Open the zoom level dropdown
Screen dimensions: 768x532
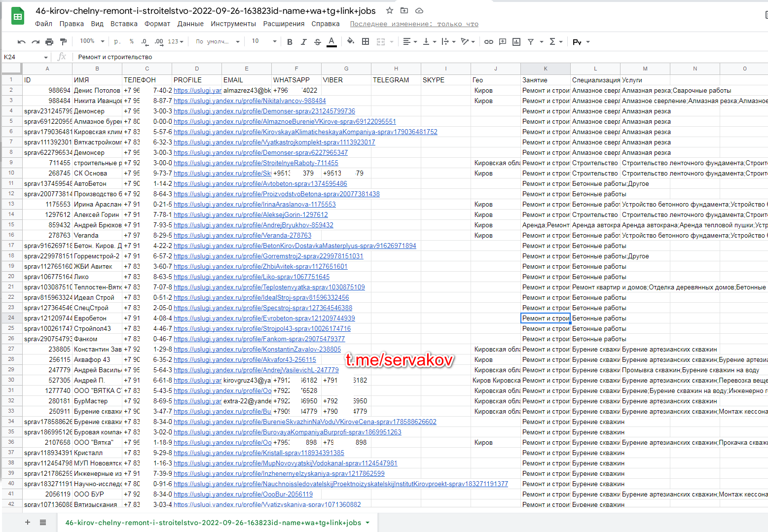click(92, 41)
